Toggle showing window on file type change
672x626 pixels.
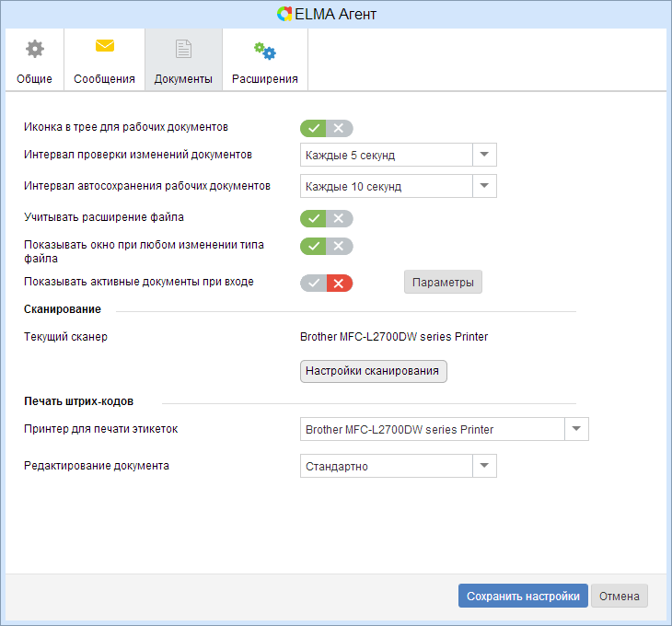coord(326,246)
